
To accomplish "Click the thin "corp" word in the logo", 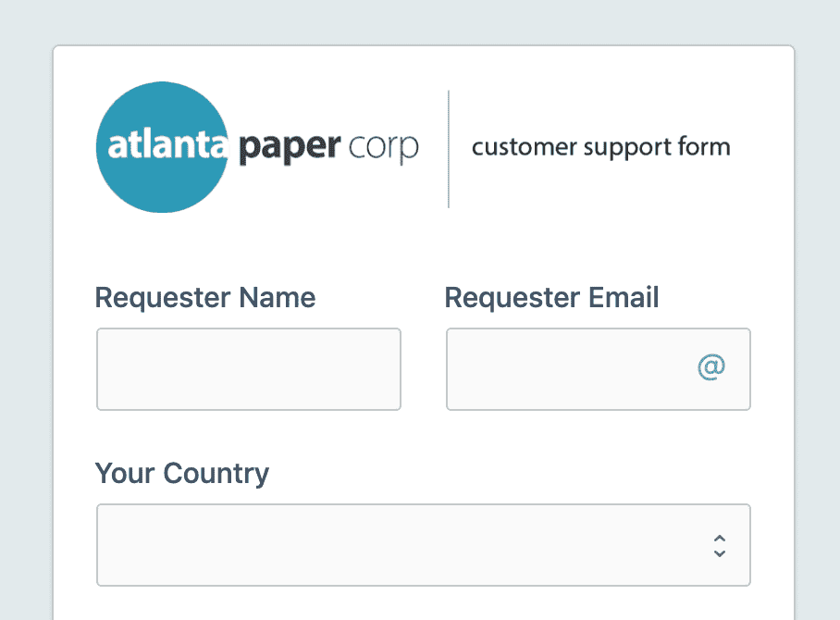I will (383, 148).
